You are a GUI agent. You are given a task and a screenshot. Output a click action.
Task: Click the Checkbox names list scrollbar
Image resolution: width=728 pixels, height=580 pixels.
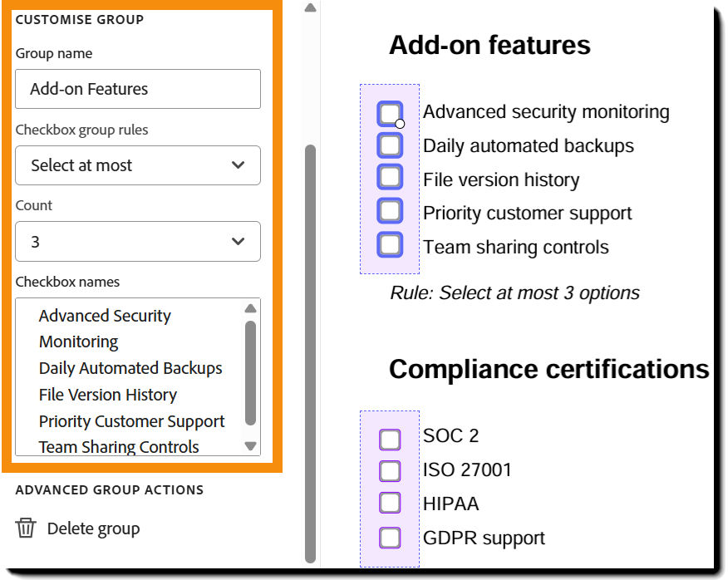[250, 370]
